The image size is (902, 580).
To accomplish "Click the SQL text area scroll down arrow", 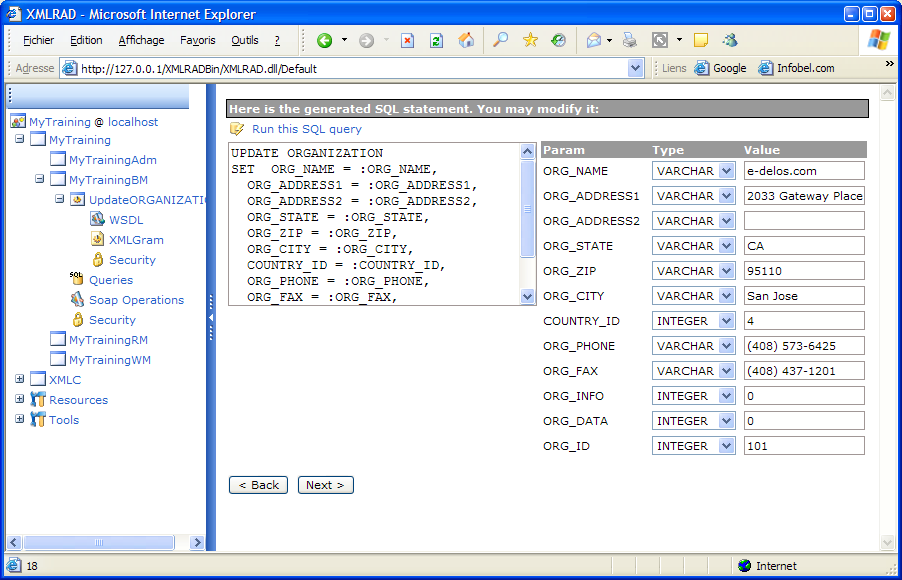I will (x=528, y=297).
